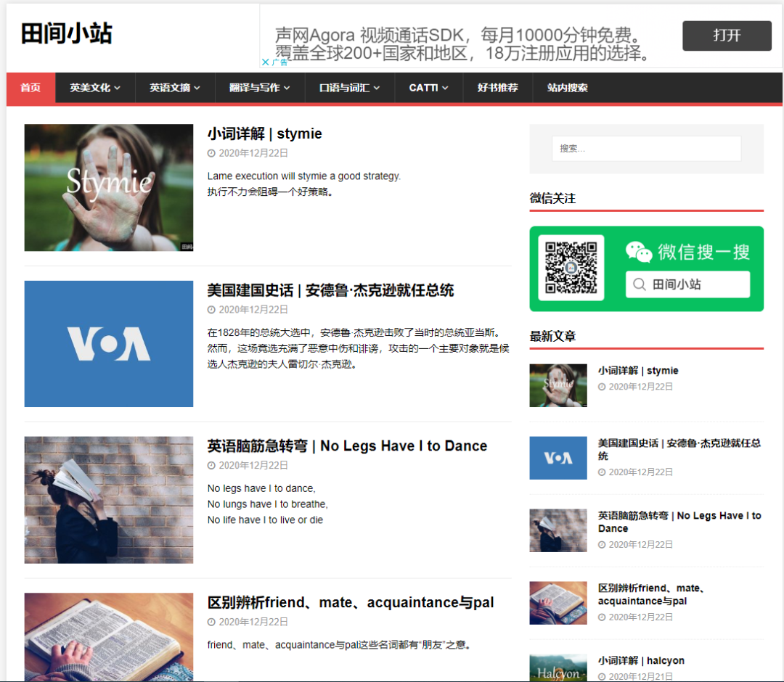
Task: Go to 首页 tab
Action: coord(30,88)
